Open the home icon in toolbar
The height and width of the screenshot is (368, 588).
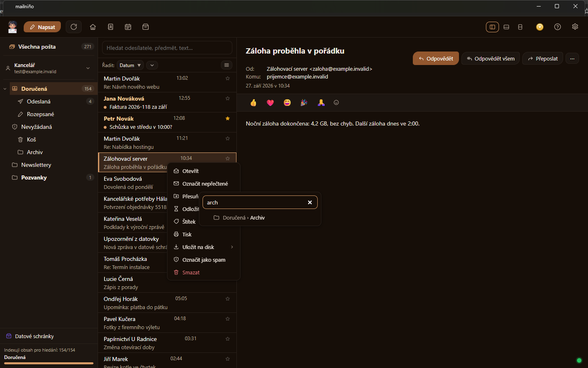point(93,27)
